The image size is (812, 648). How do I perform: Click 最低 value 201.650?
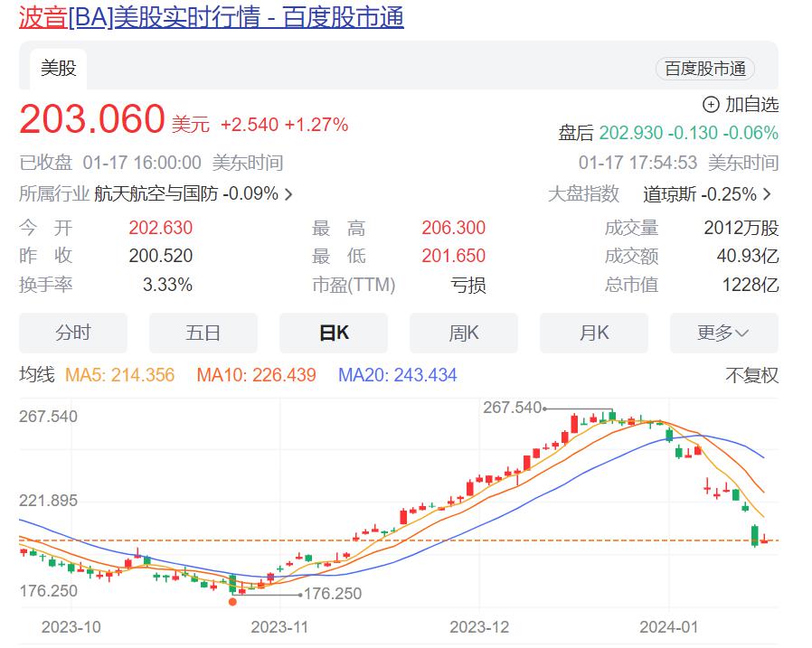coord(454,256)
